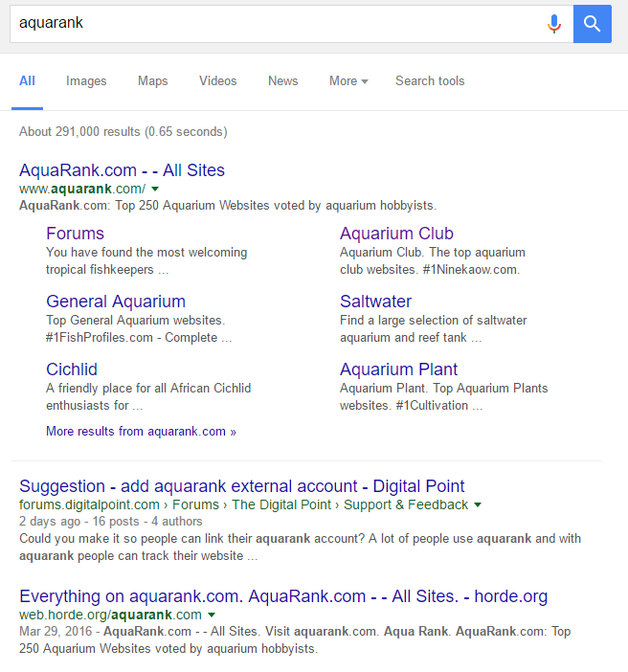Open the Forums sitelink
Viewport: 628px width, 672px height.
[75, 234]
